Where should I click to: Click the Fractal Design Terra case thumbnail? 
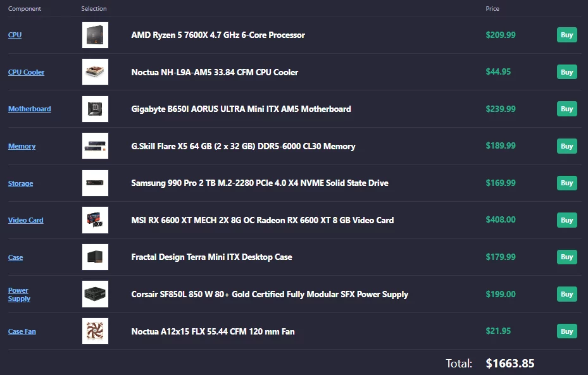[x=95, y=257]
